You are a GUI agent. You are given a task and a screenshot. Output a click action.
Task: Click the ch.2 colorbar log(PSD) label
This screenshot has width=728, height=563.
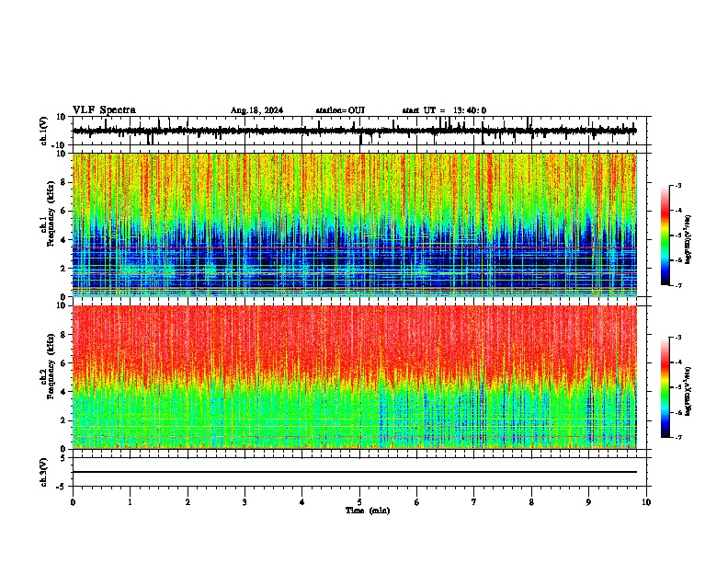coord(688,391)
